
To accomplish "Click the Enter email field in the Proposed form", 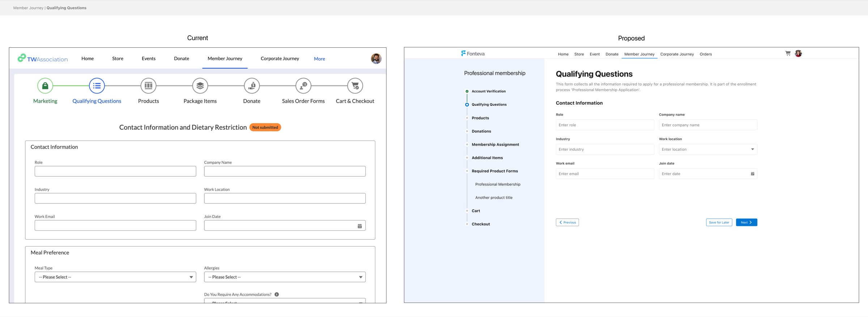I will point(605,174).
